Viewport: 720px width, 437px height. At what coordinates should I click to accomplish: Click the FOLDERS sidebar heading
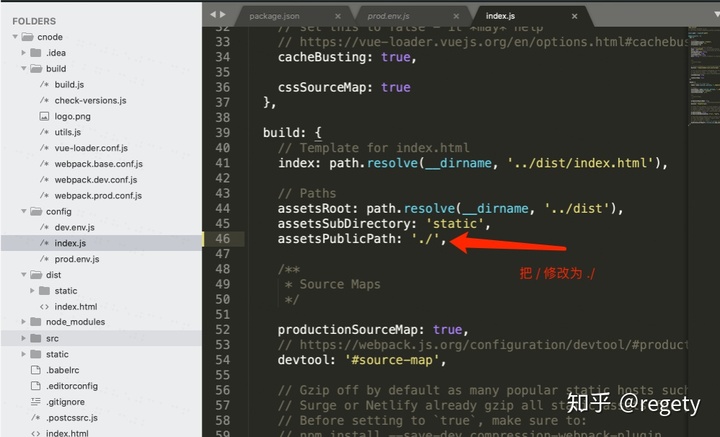click(x=34, y=21)
